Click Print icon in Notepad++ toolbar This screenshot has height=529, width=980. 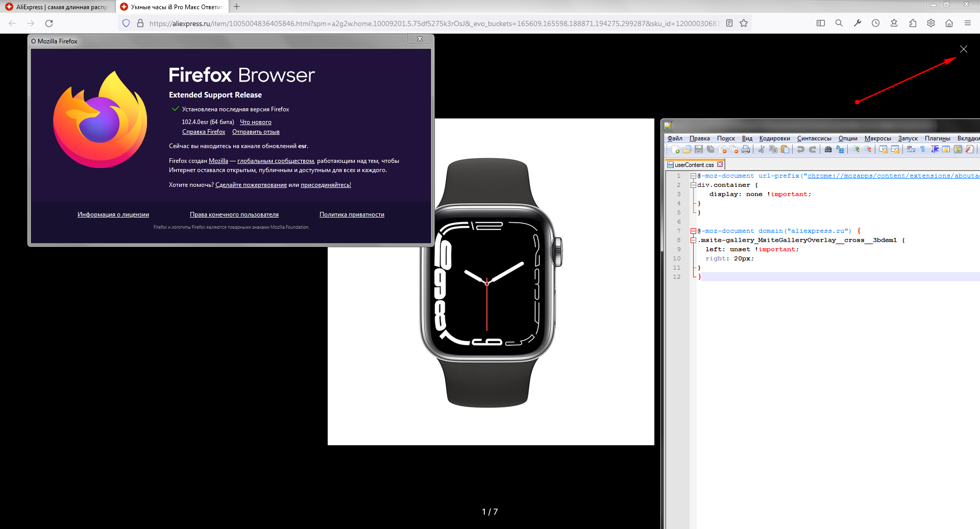click(746, 149)
